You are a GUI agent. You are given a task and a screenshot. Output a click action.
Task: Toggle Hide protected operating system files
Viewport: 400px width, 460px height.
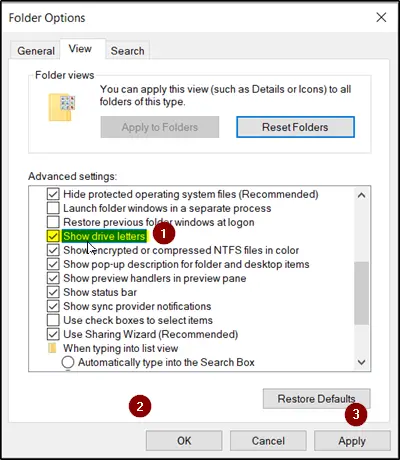(x=53, y=194)
